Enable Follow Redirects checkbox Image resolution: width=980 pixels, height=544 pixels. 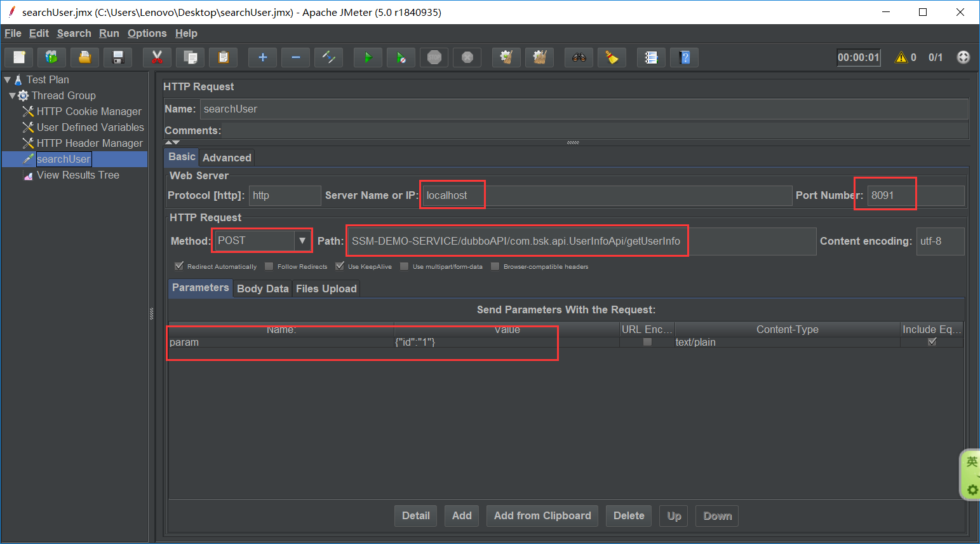[269, 266]
